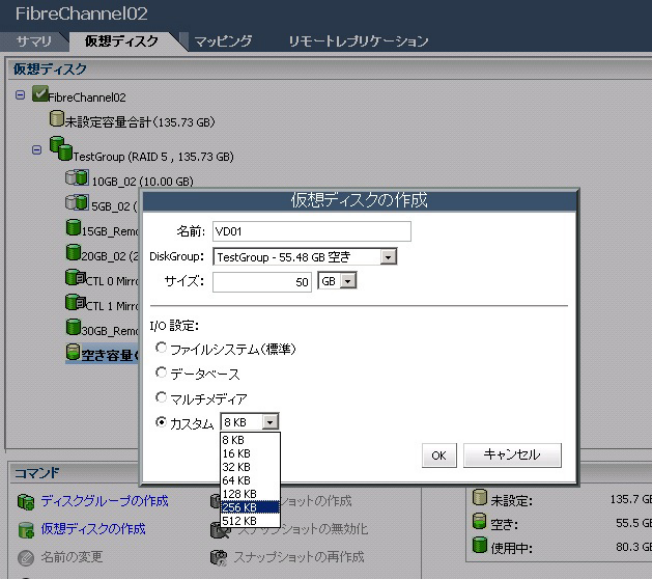Select the ファイルシステム(標準) radio button
This screenshot has width=652, height=579.
[161, 347]
